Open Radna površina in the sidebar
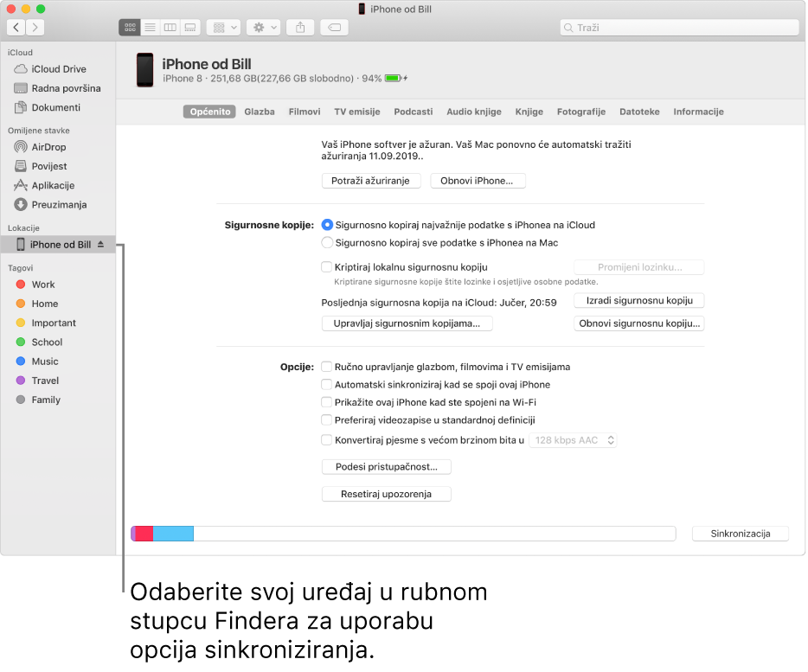This screenshot has width=808, height=672. pos(58,88)
